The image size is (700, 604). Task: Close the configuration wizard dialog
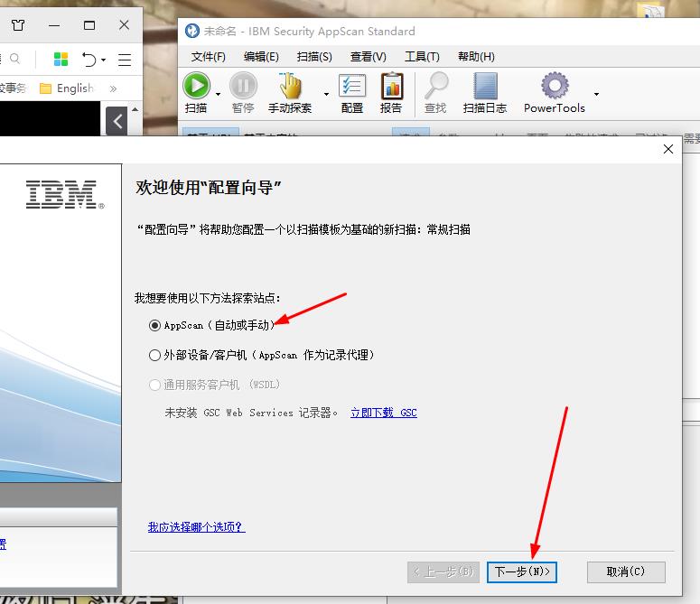[x=667, y=149]
